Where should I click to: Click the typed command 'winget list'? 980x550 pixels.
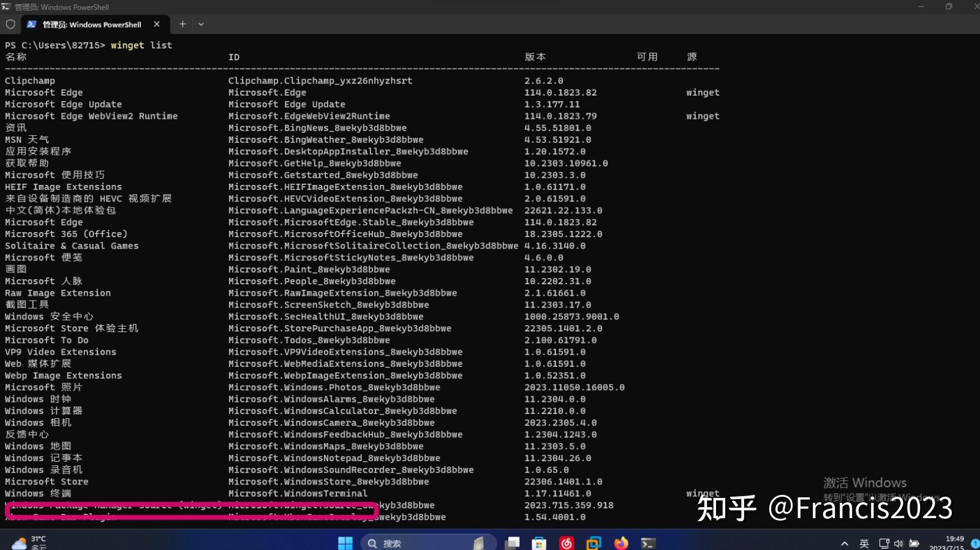pos(141,45)
